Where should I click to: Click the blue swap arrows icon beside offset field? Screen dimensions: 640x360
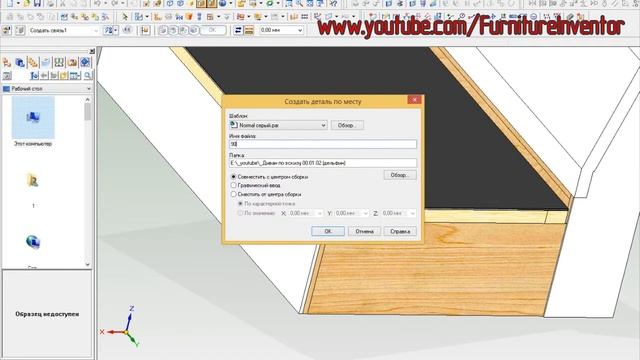pos(238,30)
